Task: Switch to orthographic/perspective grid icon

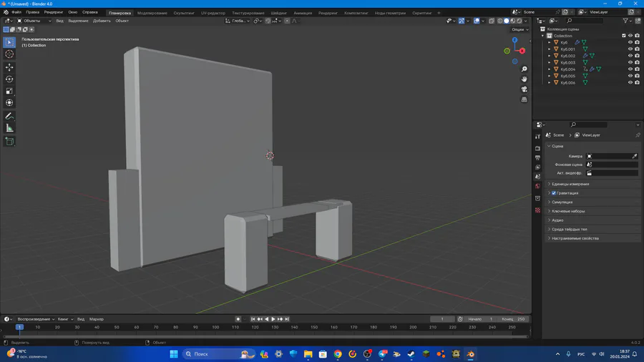Action: [x=525, y=99]
